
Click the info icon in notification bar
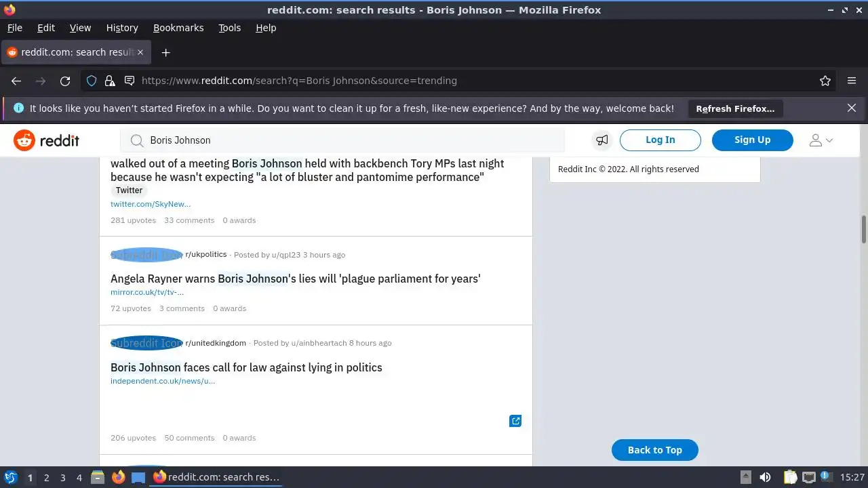click(18, 108)
